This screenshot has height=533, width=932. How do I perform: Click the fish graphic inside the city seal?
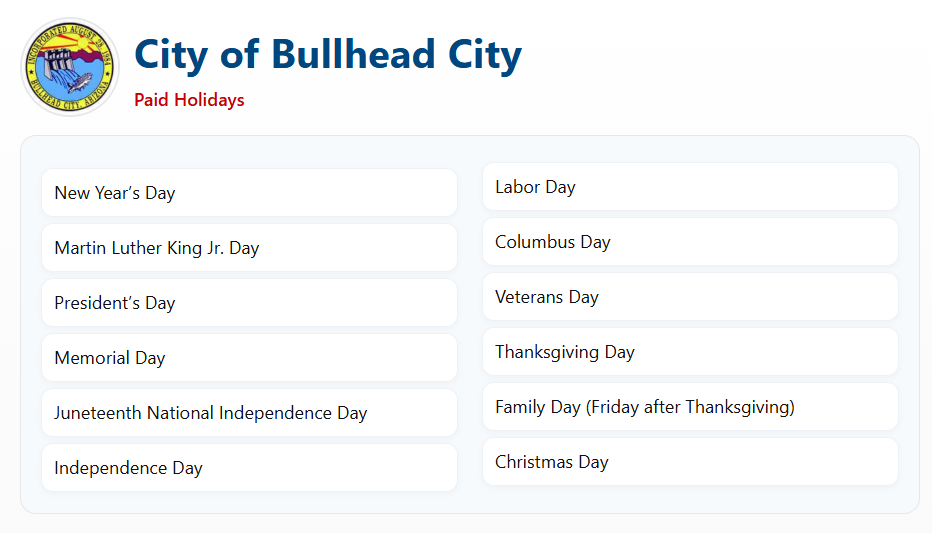[80, 81]
